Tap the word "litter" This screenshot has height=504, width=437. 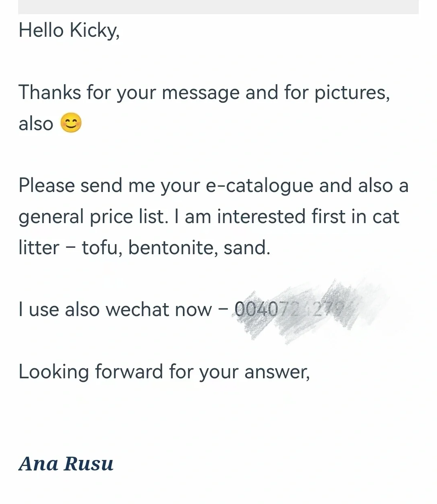pyautogui.click(x=39, y=247)
